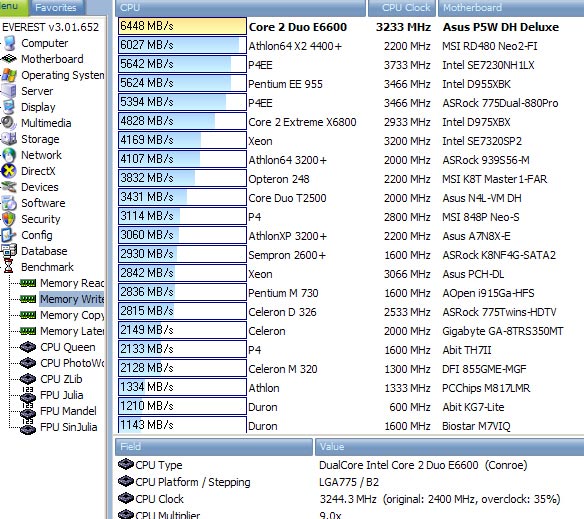
Task: Click the DirectX icon
Action: click(9, 171)
